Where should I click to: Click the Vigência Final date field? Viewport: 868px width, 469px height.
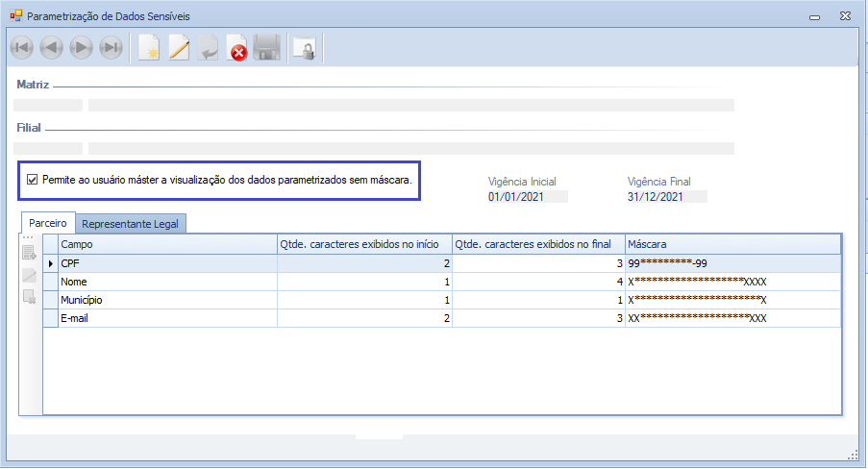(666, 197)
